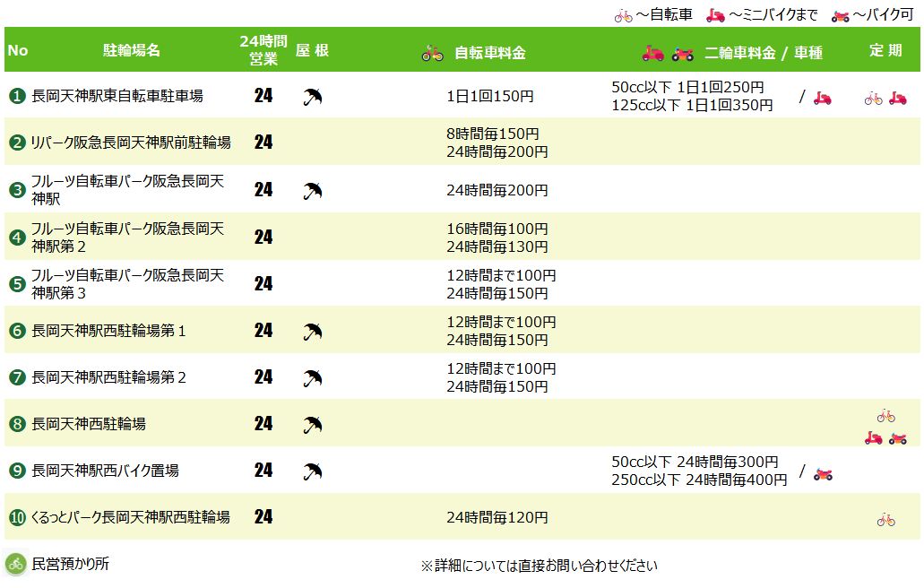This screenshot has width=924, height=588.
Task: Click the green number 2 circle
Action: [17, 143]
